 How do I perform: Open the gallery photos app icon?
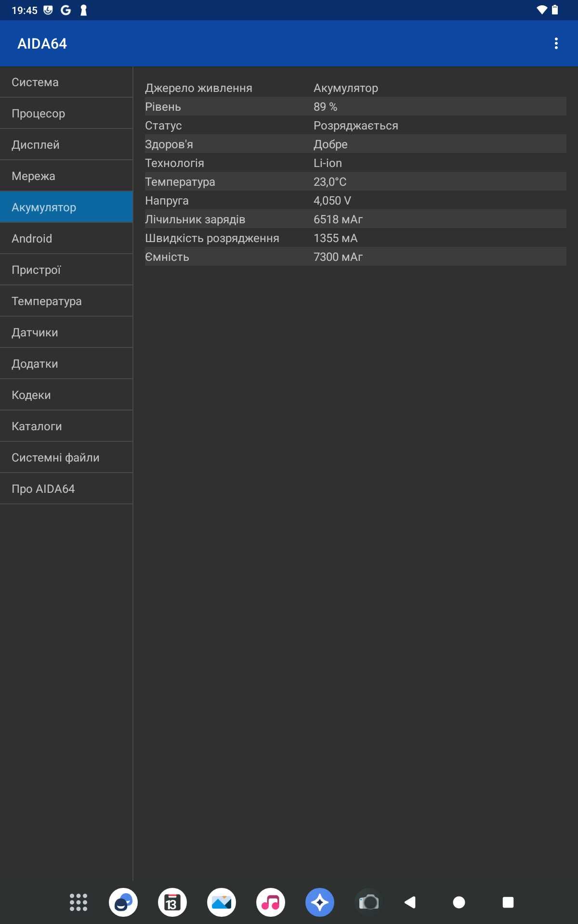pyautogui.click(x=222, y=902)
